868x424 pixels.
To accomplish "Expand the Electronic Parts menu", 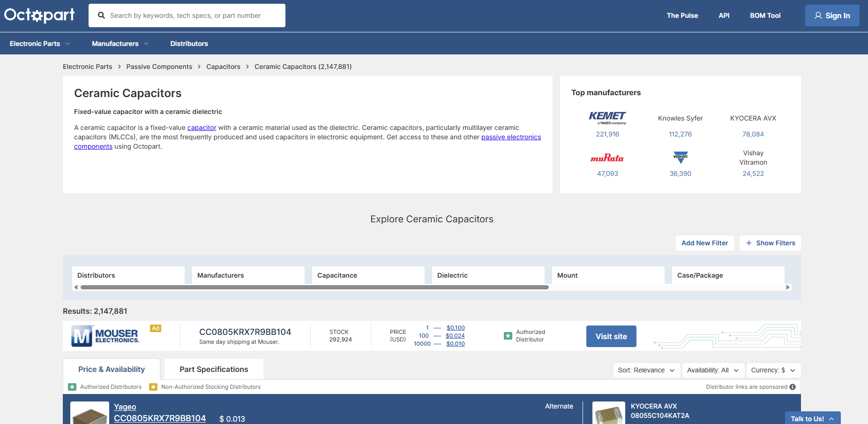I will click(40, 44).
